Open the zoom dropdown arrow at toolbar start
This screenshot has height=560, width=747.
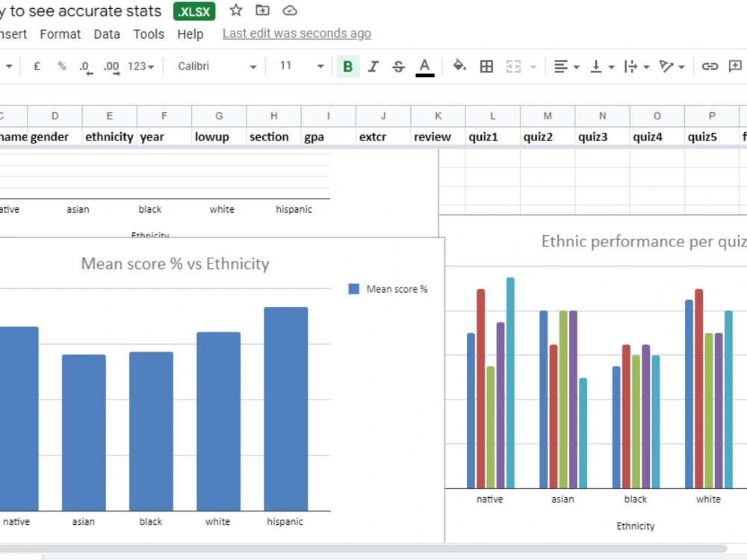(8, 66)
